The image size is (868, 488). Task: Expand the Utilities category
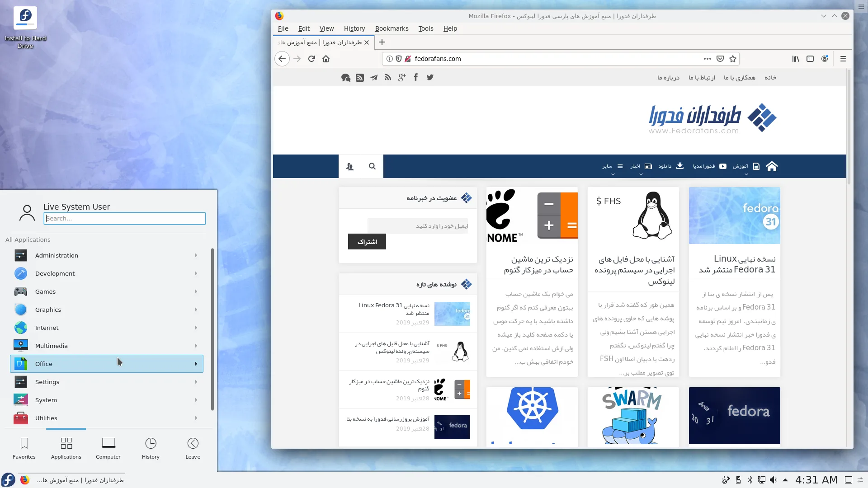pos(107,418)
